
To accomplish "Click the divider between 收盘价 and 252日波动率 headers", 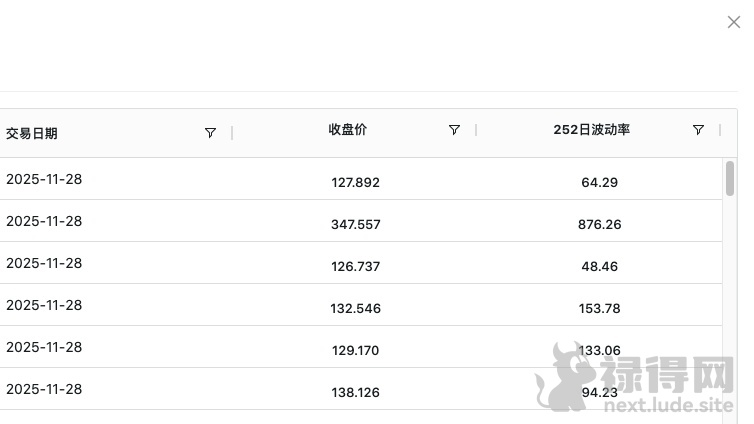I will [x=476, y=131].
